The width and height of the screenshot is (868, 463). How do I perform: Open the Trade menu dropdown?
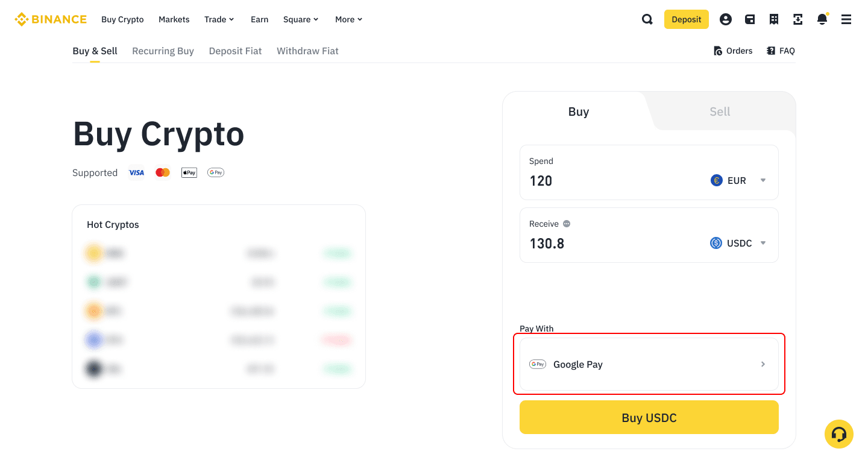pos(219,19)
